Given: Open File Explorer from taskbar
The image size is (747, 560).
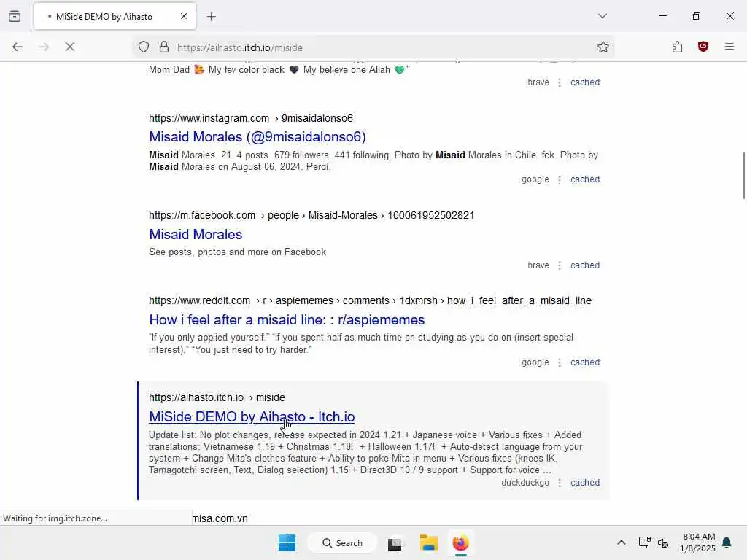Looking at the screenshot, I should pos(429,542).
